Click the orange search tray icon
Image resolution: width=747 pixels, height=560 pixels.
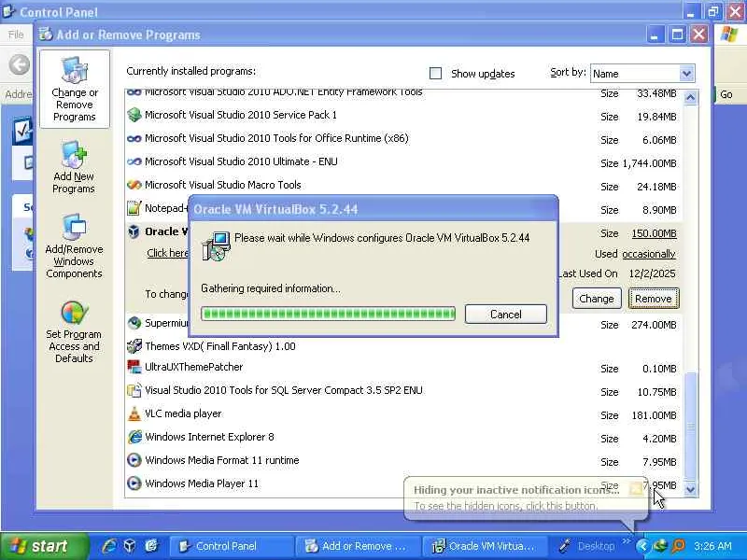679,546
